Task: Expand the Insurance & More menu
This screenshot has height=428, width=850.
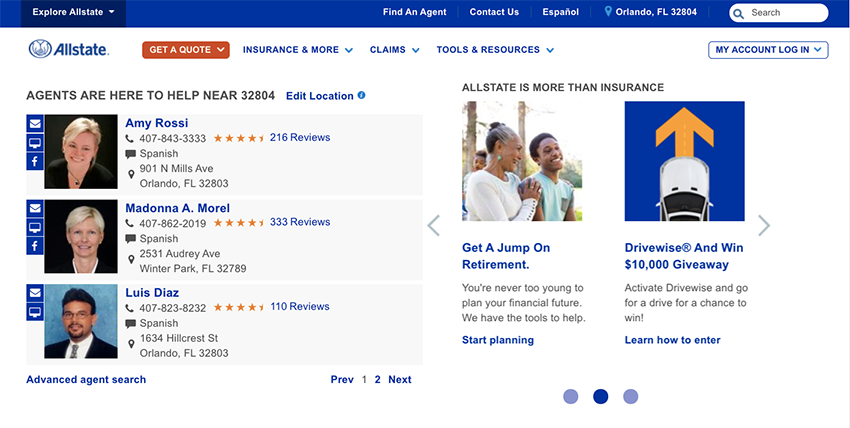Action: point(298,50)
